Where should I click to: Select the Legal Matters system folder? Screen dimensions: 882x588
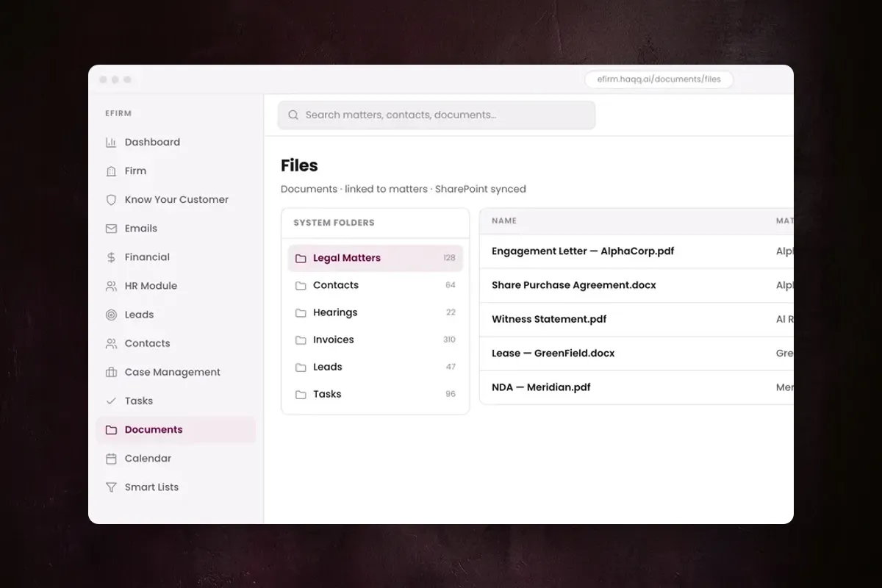click(x=375, y=258)
